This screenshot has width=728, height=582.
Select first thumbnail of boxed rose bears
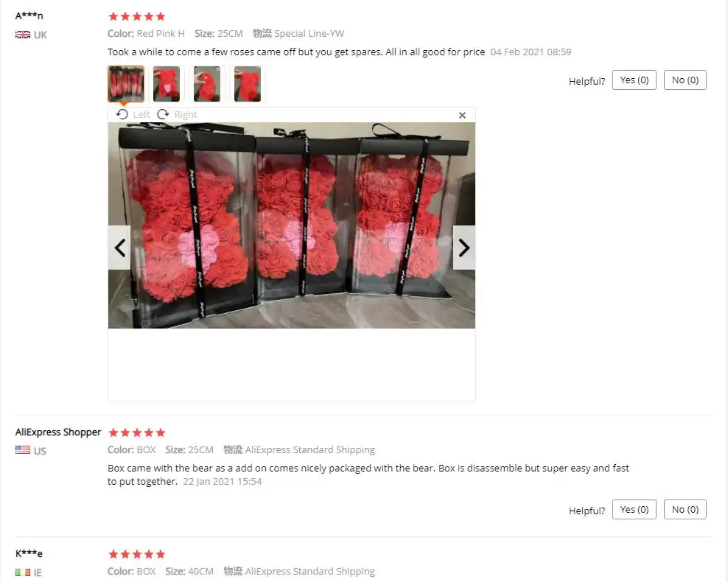[x=126, y=84]
